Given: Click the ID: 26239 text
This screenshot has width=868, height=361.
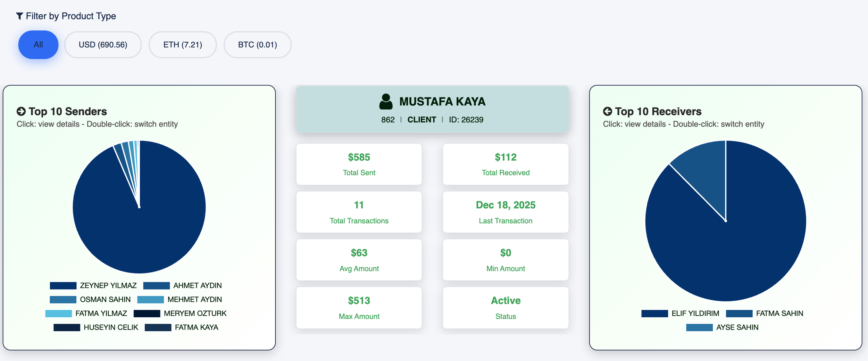Looking at the screenshot, I should point(466,120).
